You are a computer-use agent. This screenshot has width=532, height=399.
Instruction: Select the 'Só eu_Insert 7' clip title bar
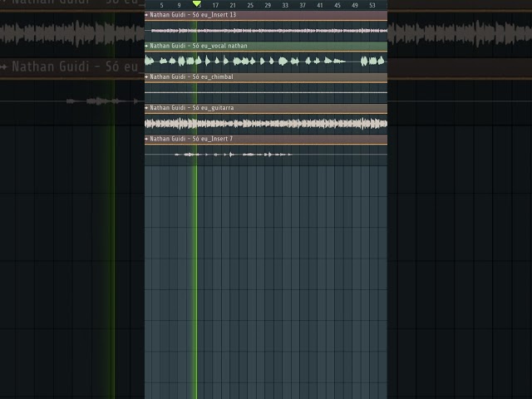pos(266,139)
